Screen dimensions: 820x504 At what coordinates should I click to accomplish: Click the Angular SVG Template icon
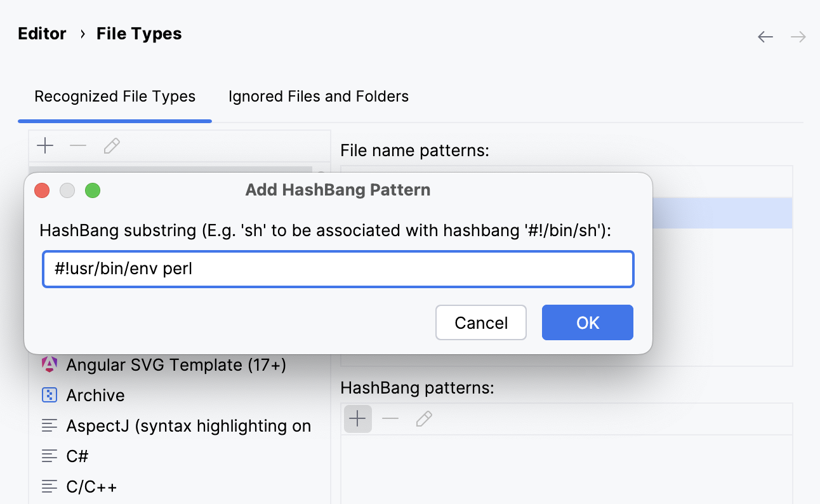[50, 364]
